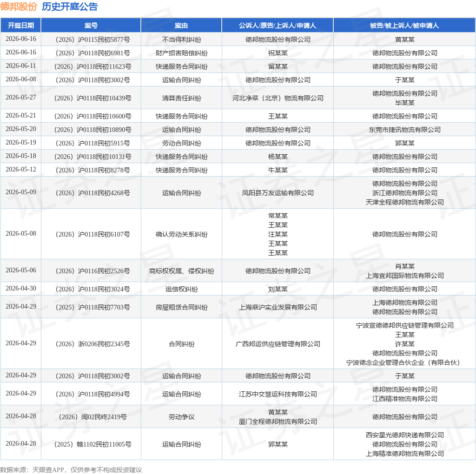Click the 德邦股份 title text
476x474 pixels.
pos(19,7)
